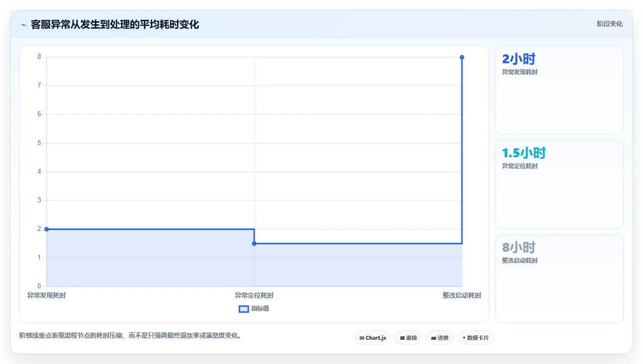Click the footnote text about 阶梯线
The image size is (643, 364).
point(130,336)
